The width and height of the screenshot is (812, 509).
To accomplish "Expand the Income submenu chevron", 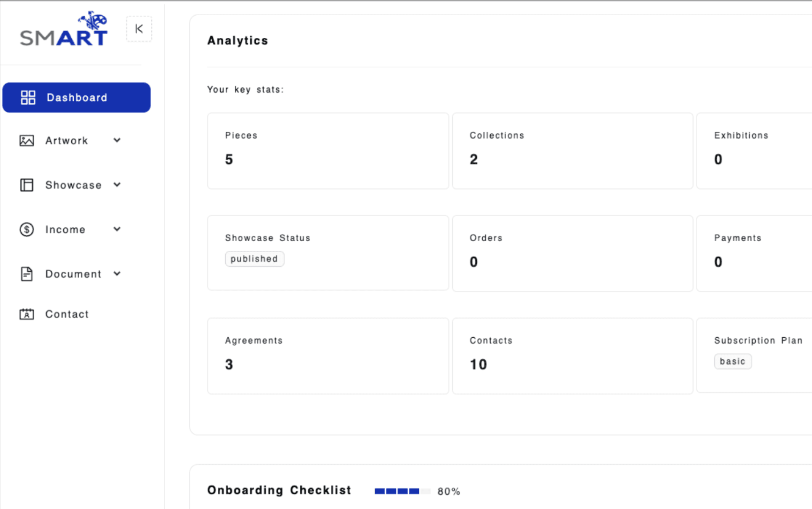I will pyautogui.click(x=117, y=229).
